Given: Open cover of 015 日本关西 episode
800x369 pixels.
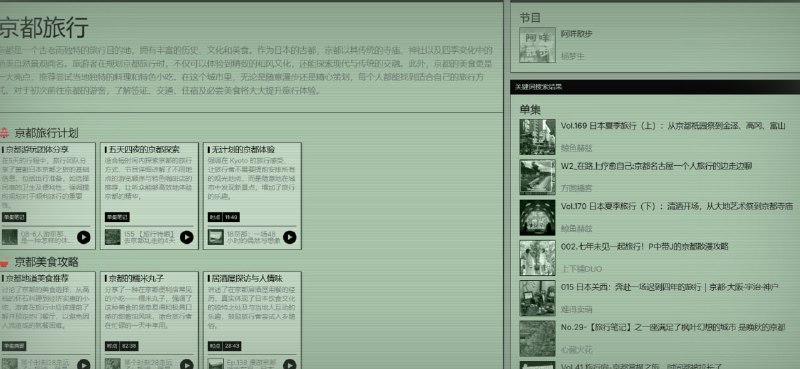Looking at the screenshot, I should click(x=537, y=298).
